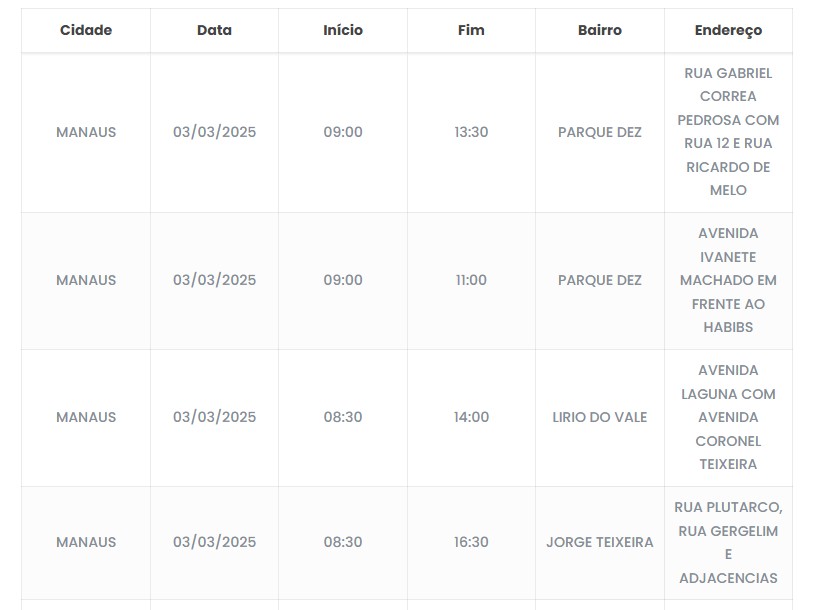
Task: Select the 13:30 end time cell
Action: point(471,132)
